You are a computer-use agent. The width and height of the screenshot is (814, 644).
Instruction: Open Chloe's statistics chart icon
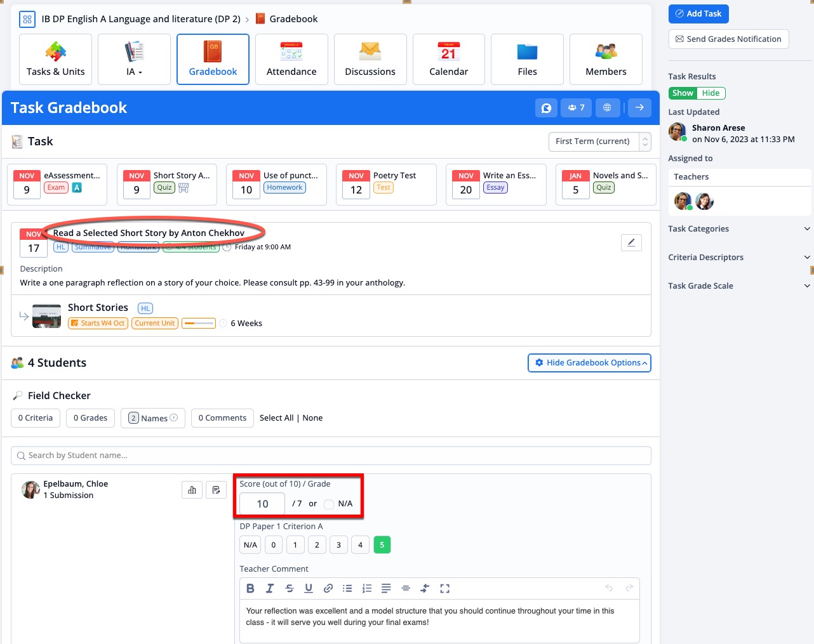click(x=192, y=490)
